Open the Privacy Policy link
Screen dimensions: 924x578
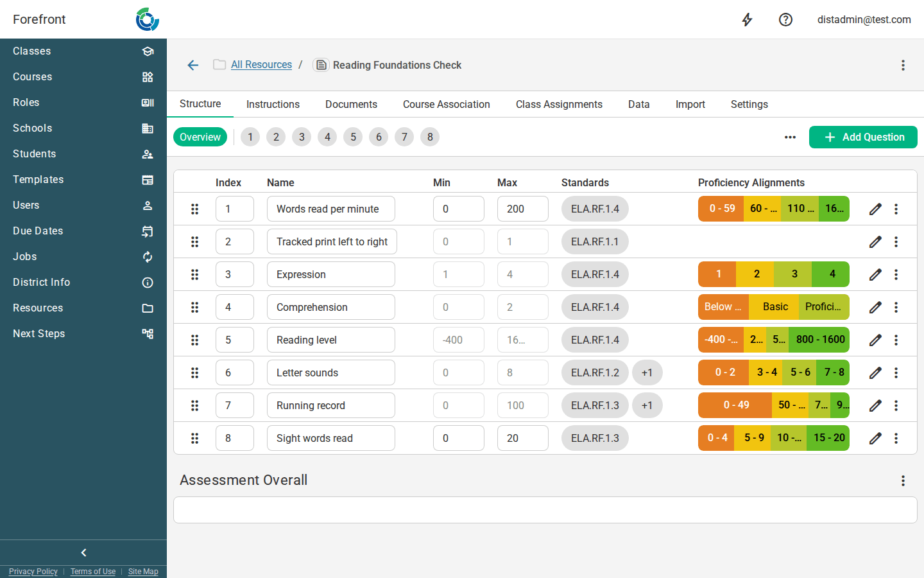click(x=33, y=572)
